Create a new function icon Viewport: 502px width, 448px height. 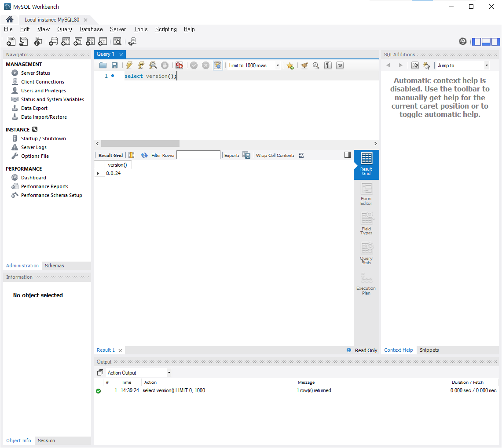[x=103, y=41]
